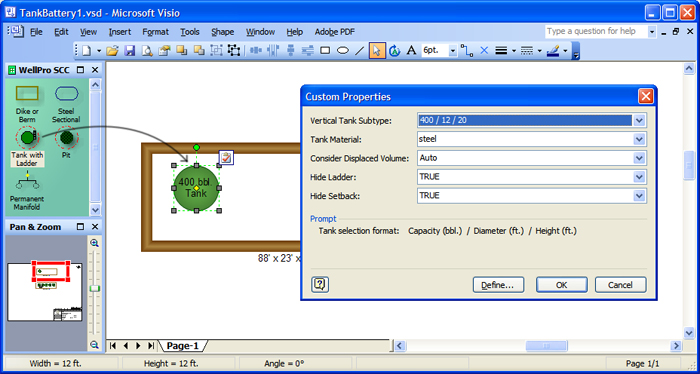Select the Line drawing tool

click(x=360, y=51)
